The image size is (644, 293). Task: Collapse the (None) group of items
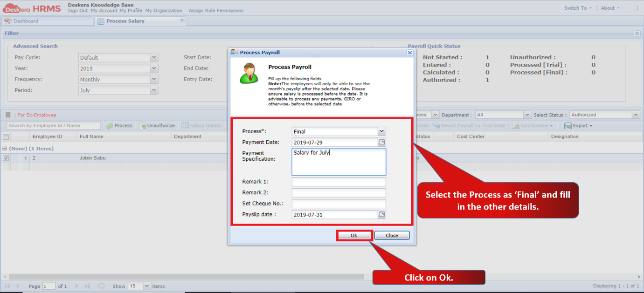coord(4,149)
